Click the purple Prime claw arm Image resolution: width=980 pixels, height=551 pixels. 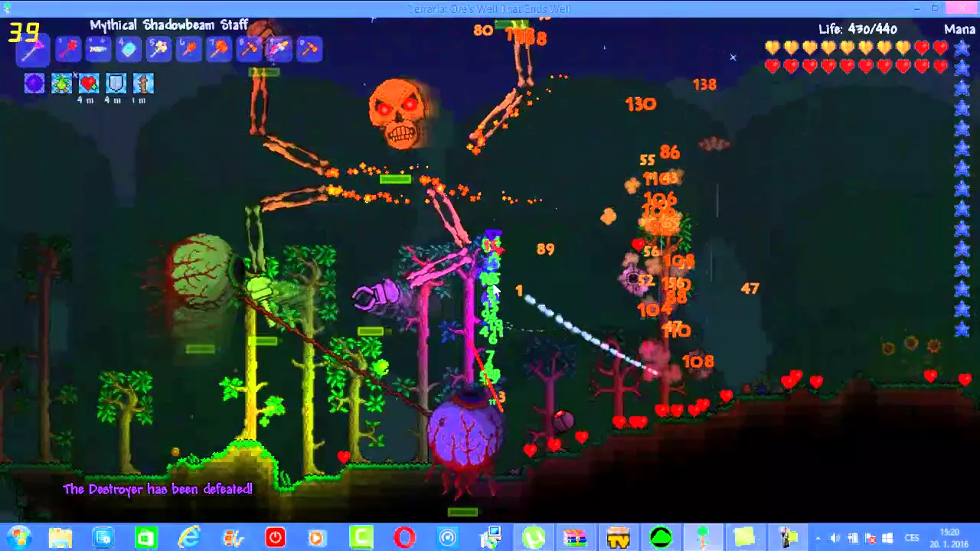[379, 296]
